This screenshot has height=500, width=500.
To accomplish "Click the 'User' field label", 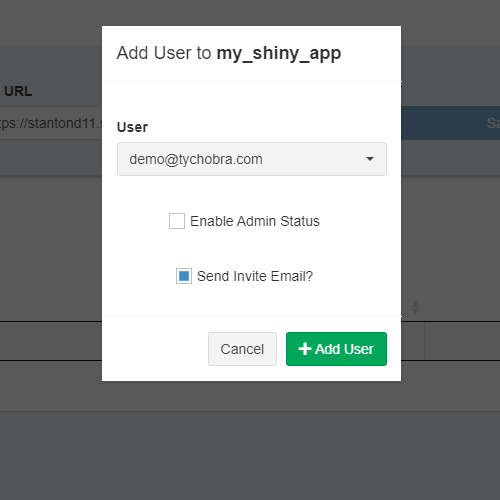I will coord(132,127).
